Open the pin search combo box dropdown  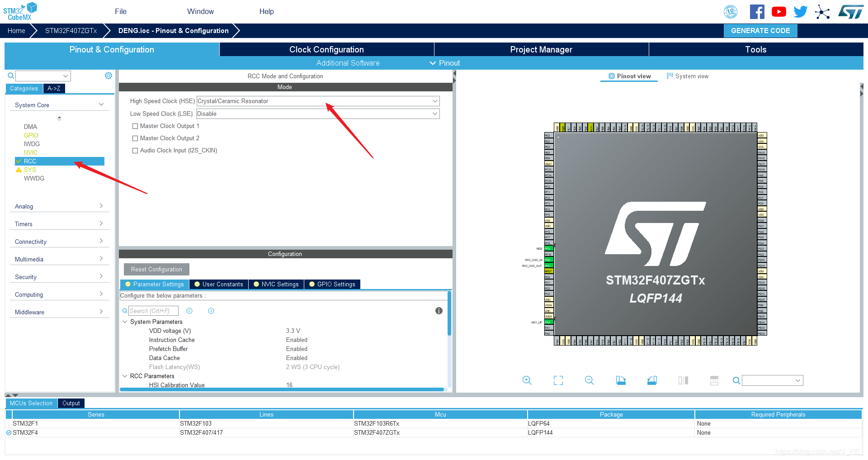[x=798, y=380]
